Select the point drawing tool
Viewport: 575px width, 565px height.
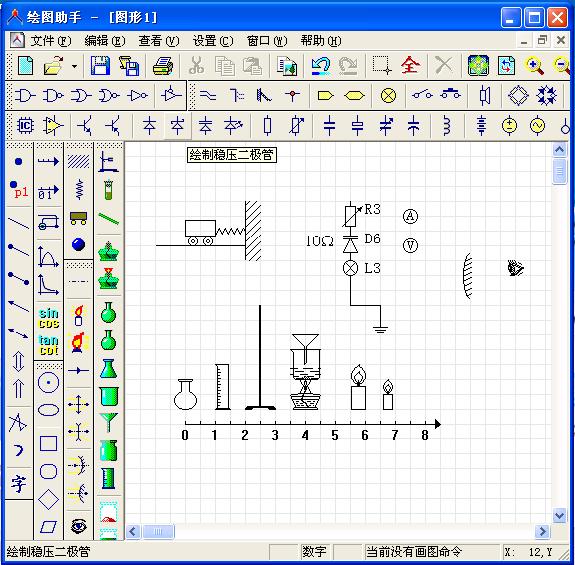pos(18,161)
